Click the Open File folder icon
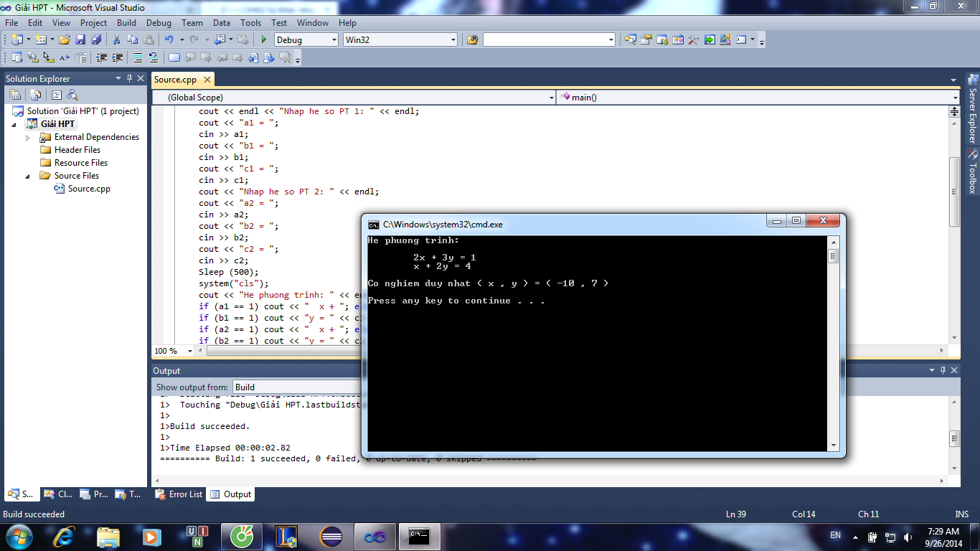The width and height of the screenshot is (980, 551). pyautogui.click(x=65, y=40)
